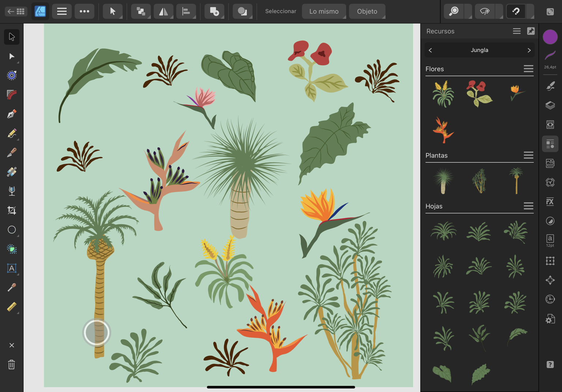Select the Pen tool
Viewport: 562px width, 392px height.
click(x=12, y=114)
